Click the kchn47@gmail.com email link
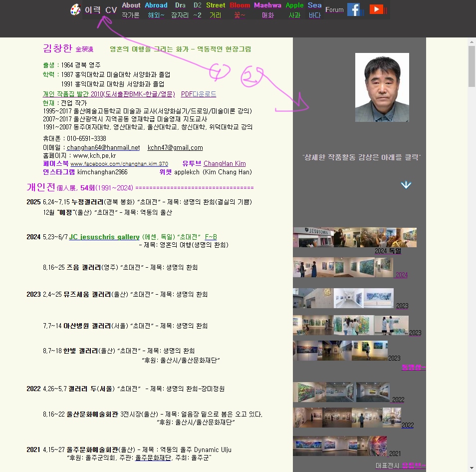Image resolution: width=476 pixels, height=472 pixels. tap(175, 147)
